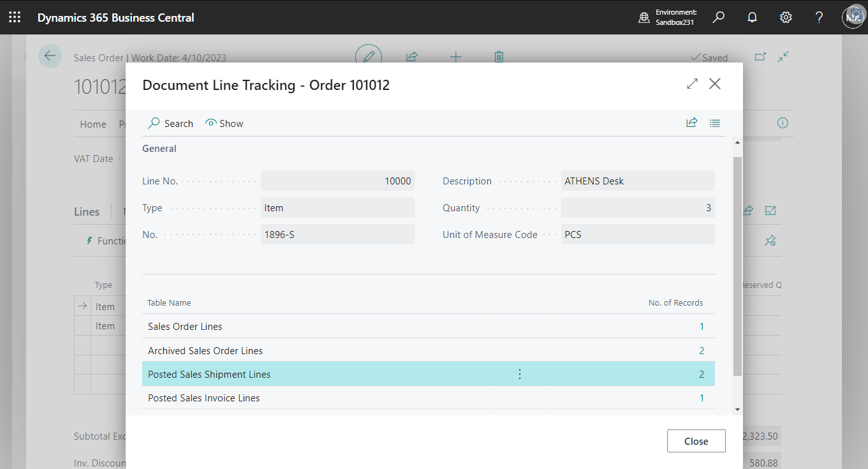Screen dimensions: 868x469
Task: Collapse the General section header
Action: click(159, 149)
